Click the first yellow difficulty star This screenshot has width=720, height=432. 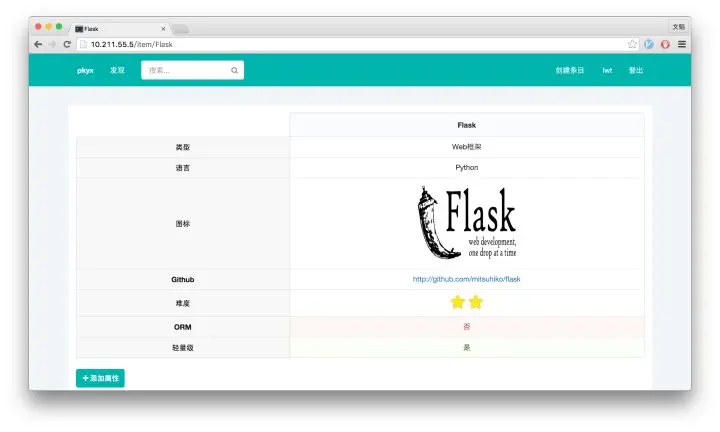point(458,302)
